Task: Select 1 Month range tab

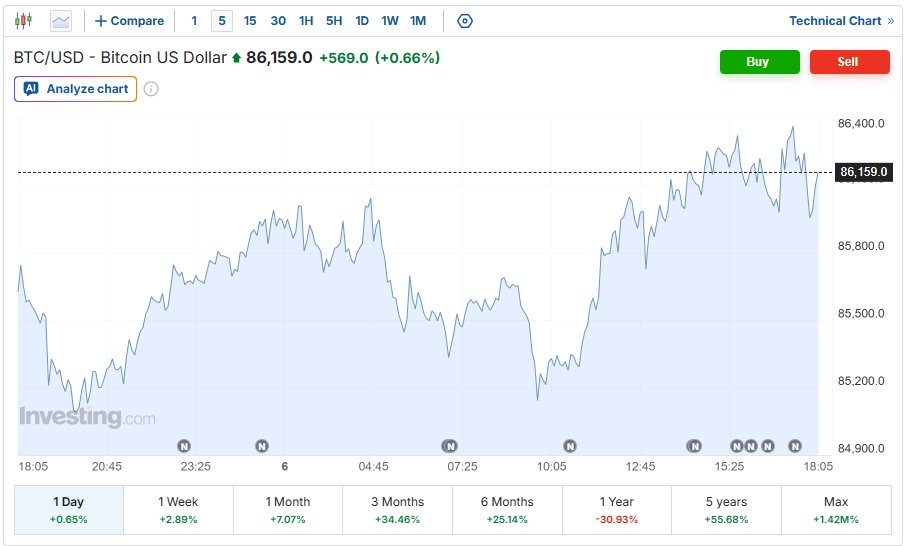Action: tap(288, 510)
